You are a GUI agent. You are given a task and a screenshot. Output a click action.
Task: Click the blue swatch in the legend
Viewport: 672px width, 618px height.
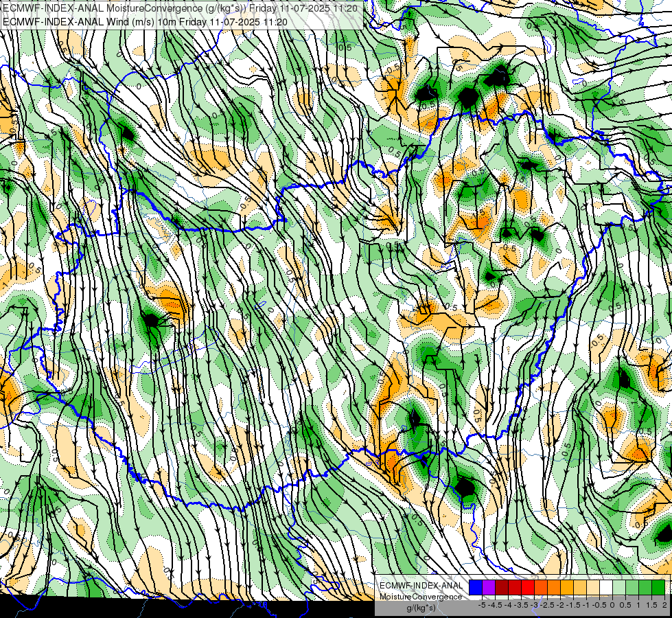(x=476, y=587)
